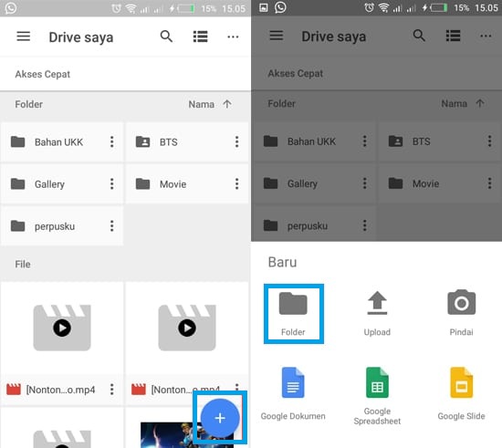Tap red video icon of second mp4 file
Viewport: 502px width, 448px height.
[139, 389]
